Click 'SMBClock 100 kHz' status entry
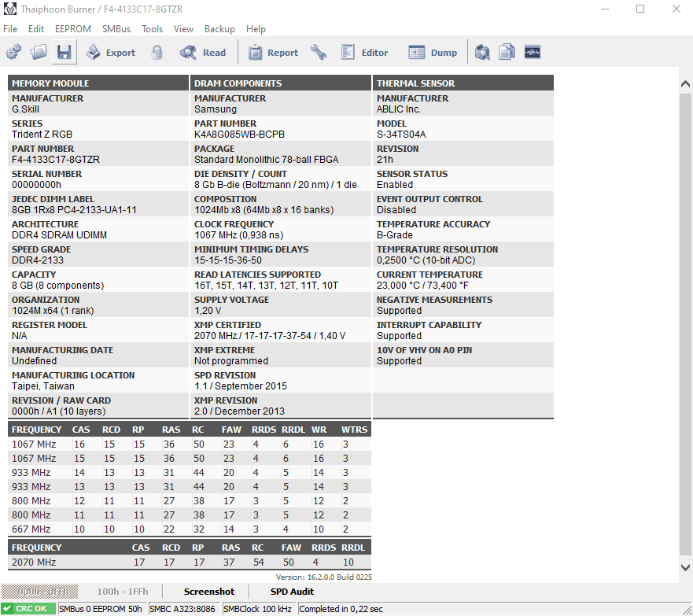Image resolution: width=693 pixels, height=616 pixels. point(258,609)
